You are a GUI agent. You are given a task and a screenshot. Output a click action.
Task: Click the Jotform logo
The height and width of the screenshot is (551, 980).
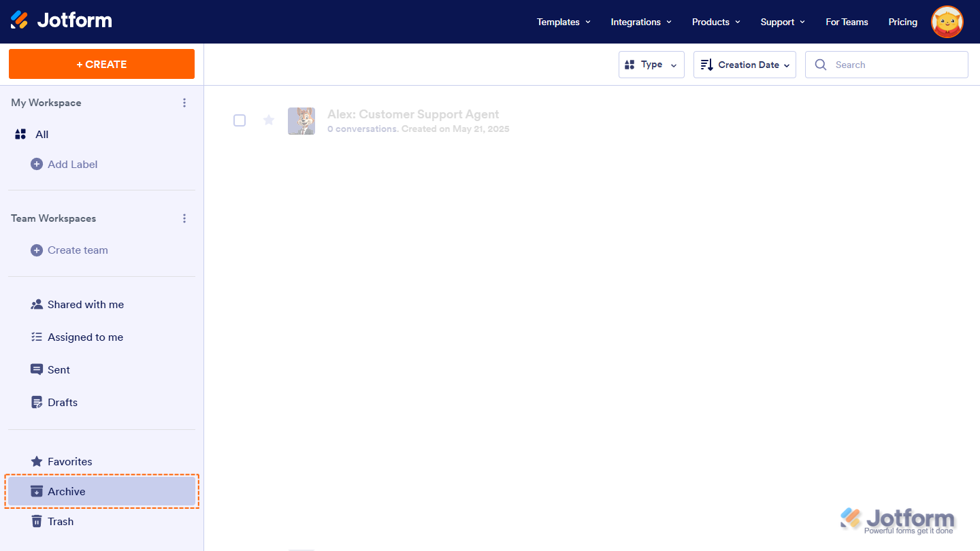[61, 21]
